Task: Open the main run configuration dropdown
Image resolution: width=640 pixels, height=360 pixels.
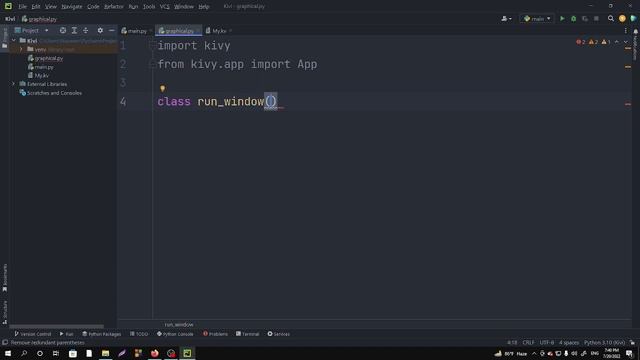Action: [x=537, y=19]
